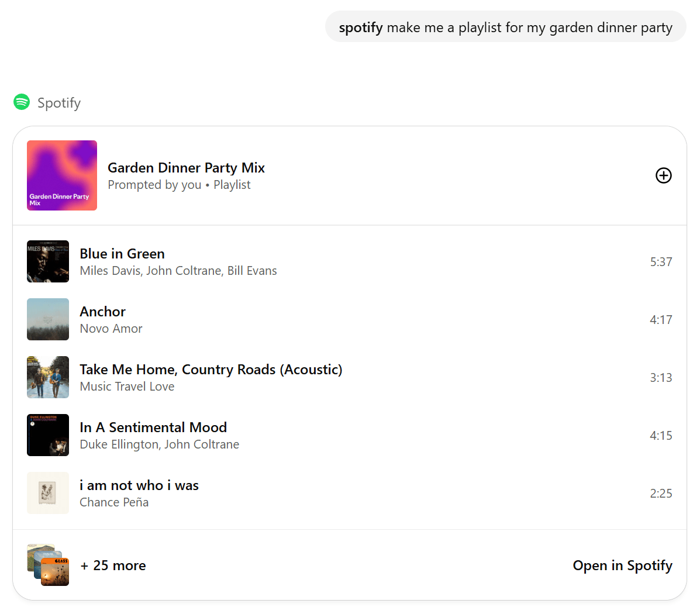Select the Music Travel Love album art
Screen dimensions: 700x607
pyautogui.click(x=47, y=377)
